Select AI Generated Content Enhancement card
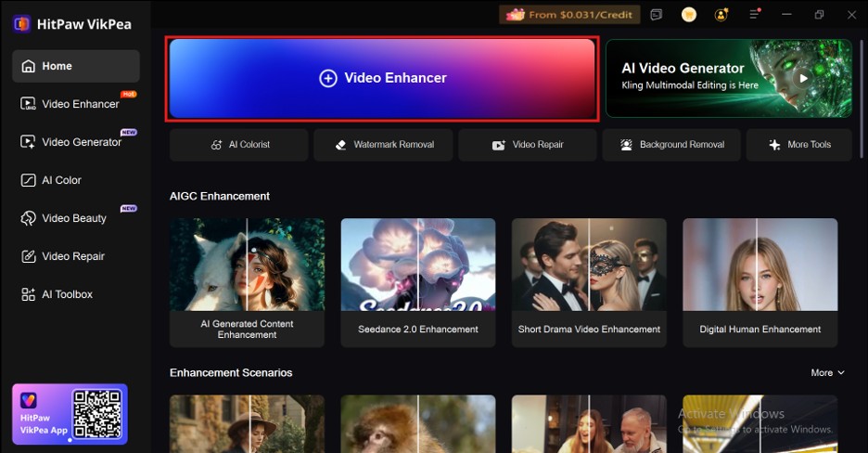The width and height of the screenshot is (868, 453). [x=247, y=282]
